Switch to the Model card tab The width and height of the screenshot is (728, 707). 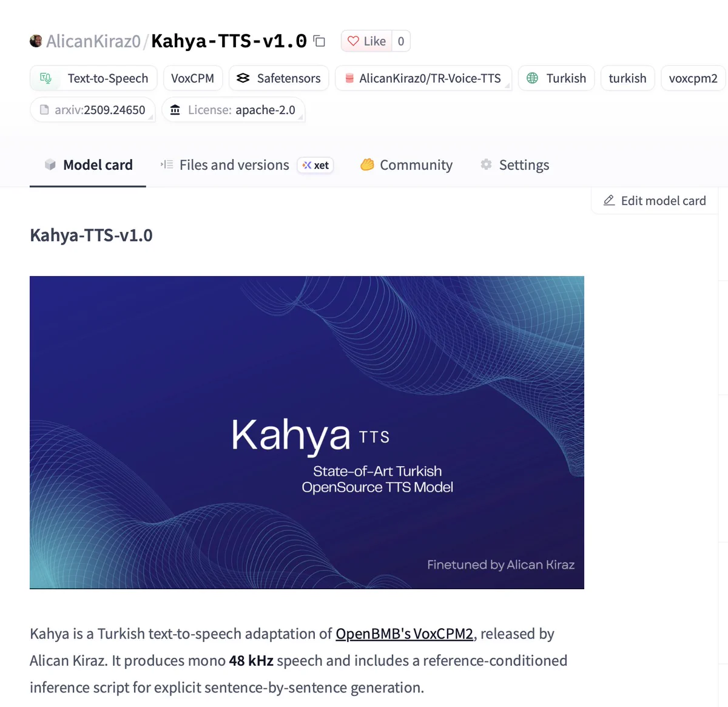click(x=88, y=165)
